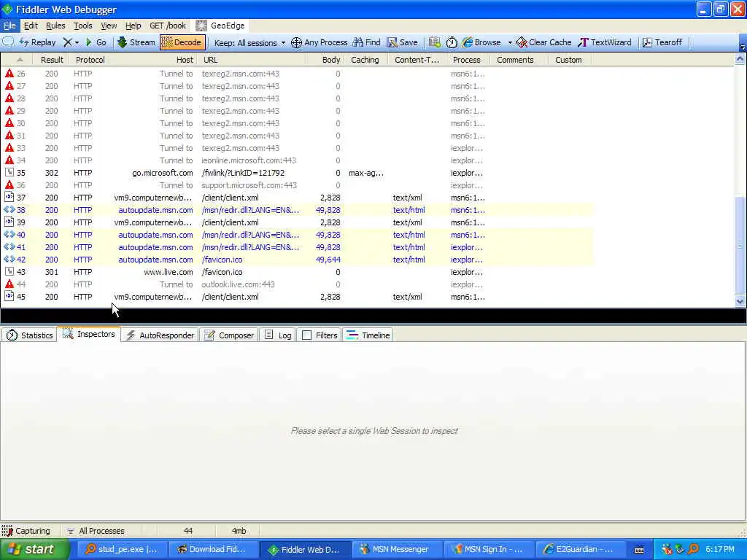The width and height of the screenshot is (747, 560).
Task: Click the All Processes status bar filter
Action: 96,531
